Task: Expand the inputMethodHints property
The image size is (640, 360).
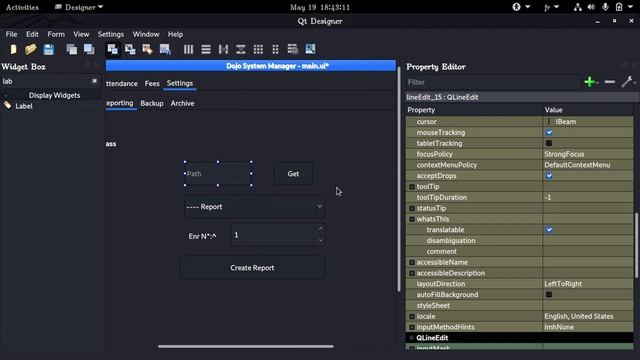Action: click(412, 327)
